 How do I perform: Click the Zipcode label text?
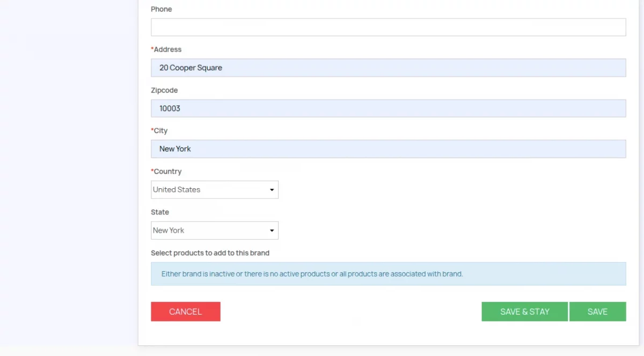(164, 90)
